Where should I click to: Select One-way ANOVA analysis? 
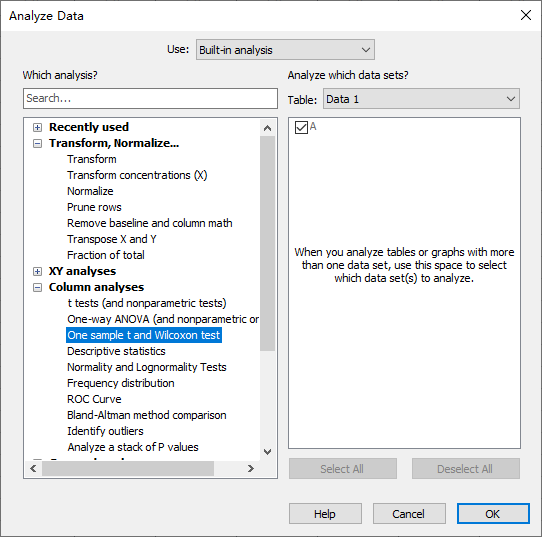(x=163, y=319)
